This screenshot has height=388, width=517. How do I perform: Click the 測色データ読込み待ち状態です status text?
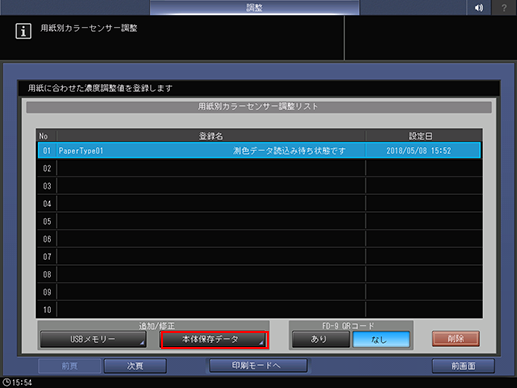289,151
